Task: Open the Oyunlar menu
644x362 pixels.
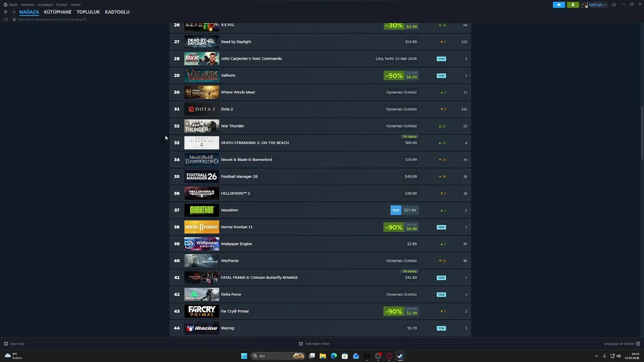Action: tap(61, 5)
